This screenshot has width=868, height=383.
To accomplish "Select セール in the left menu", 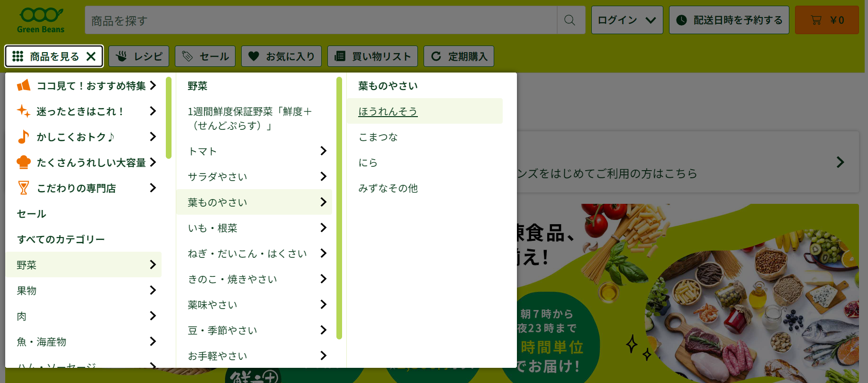I will (x=32, y=214).
